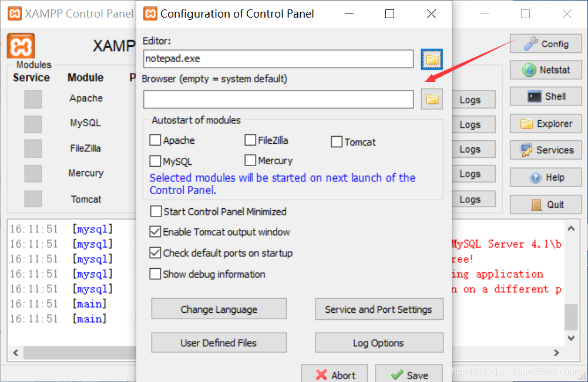Screen dimensions: 588x382
Task: Click the Mercury module label
Action: tap(86, 173)
